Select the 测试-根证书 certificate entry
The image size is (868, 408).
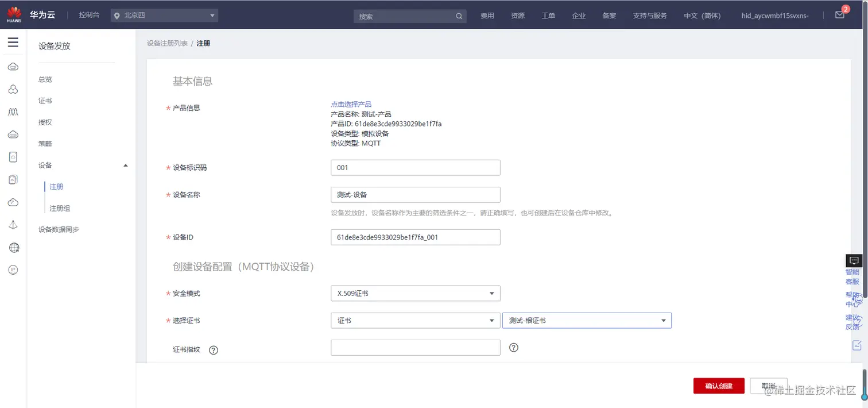pyautogui.click(x=586, y=320)
